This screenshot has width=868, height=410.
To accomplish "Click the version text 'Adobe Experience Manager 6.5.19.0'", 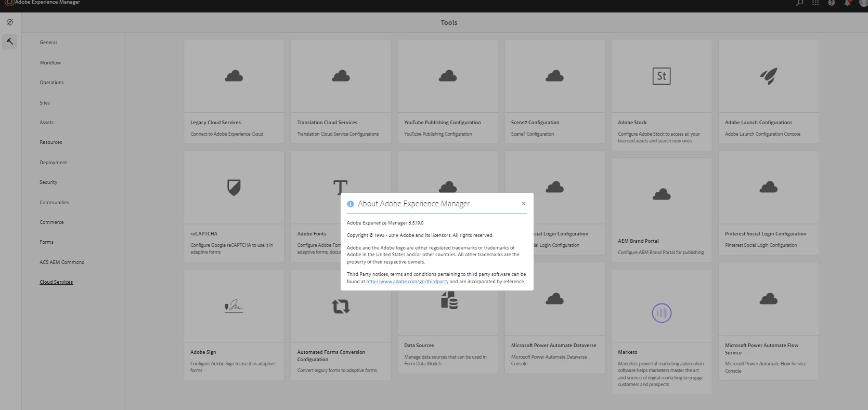I will point(385,223).
